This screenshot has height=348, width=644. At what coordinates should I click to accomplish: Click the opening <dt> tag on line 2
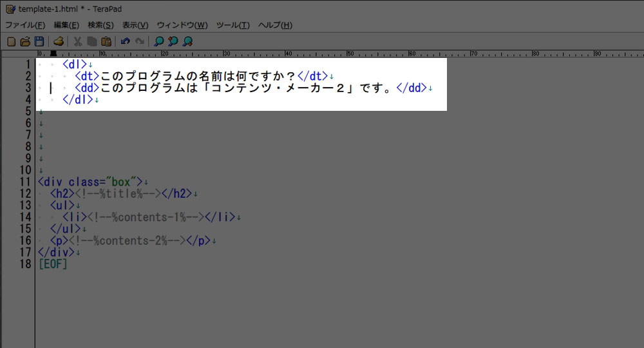pyautogui.click(x=87, y=76)
